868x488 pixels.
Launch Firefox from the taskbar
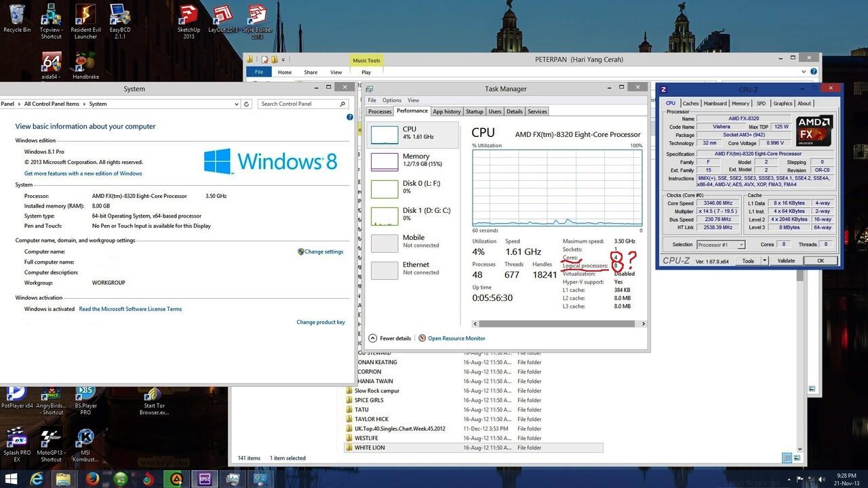click(93, 479)
